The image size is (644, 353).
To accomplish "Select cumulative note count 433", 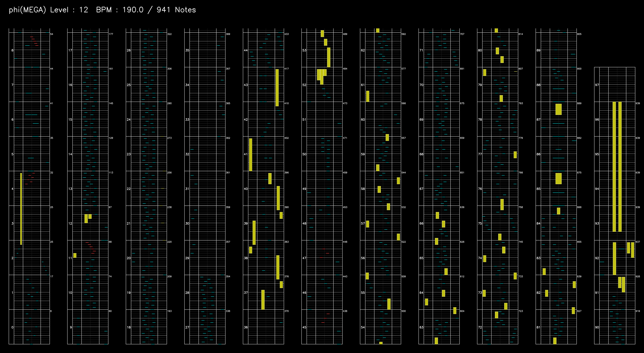I will (x=286, y=34).
